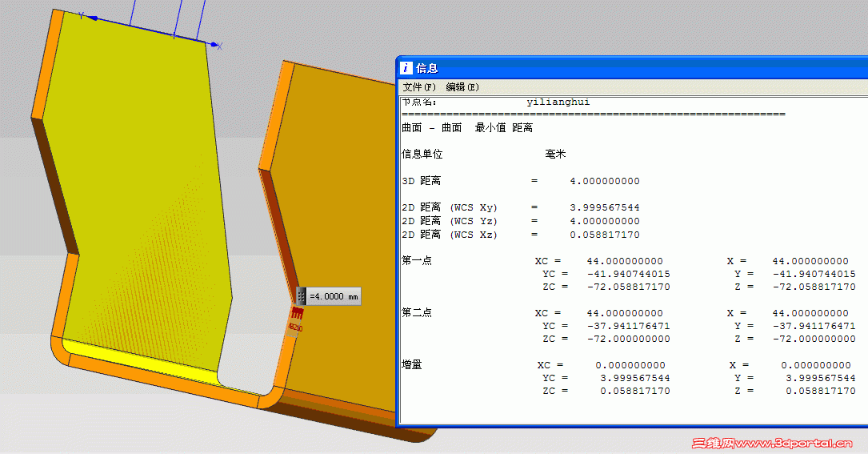Image resolution: width=868 pixels, height=454 pixels.
Task: Click the info icon in the 信息 title bar
Action: coord(406,67)
